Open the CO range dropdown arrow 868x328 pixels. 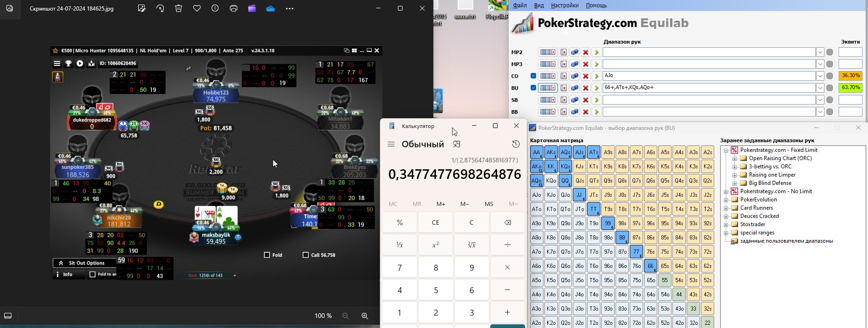click(x=820, y=76)
